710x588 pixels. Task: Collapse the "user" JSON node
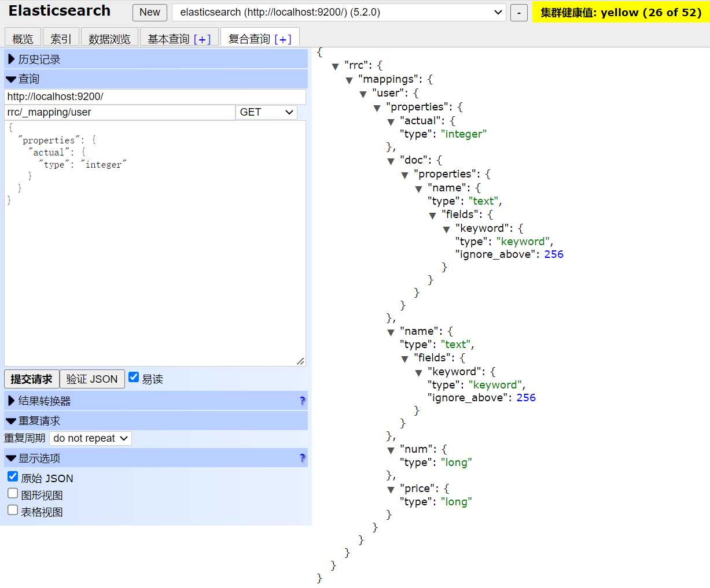click(x=363, y=94)
